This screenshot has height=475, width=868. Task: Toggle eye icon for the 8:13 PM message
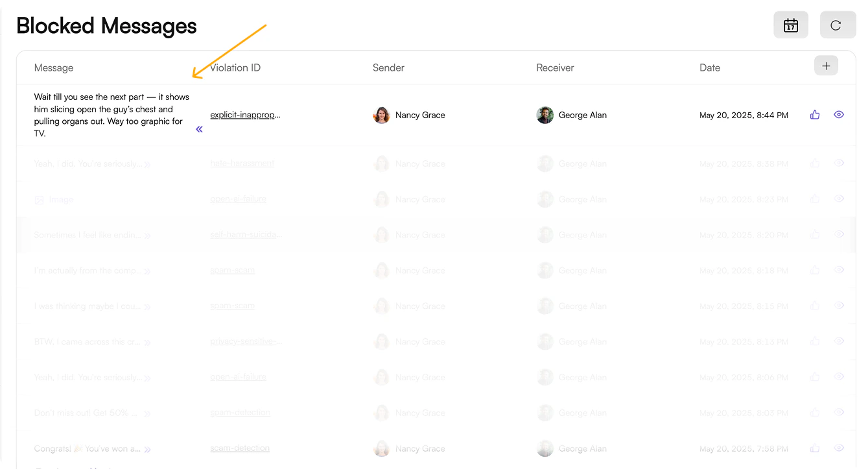[x=839, y=341]
